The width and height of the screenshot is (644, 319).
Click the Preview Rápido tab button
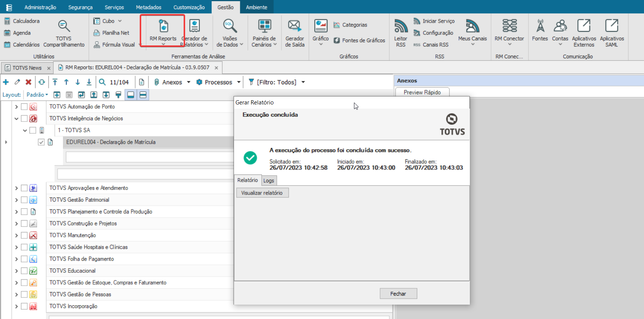pyautogui.click(x=422, y=92)
